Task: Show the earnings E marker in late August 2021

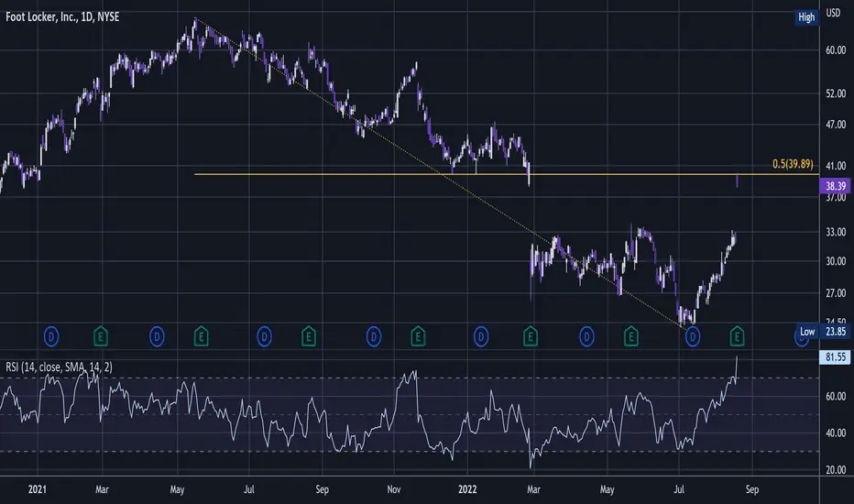Action: 308,336
